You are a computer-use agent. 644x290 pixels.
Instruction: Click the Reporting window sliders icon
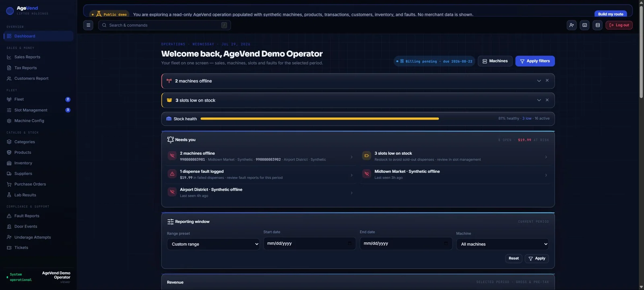click(x=170, y=222)
